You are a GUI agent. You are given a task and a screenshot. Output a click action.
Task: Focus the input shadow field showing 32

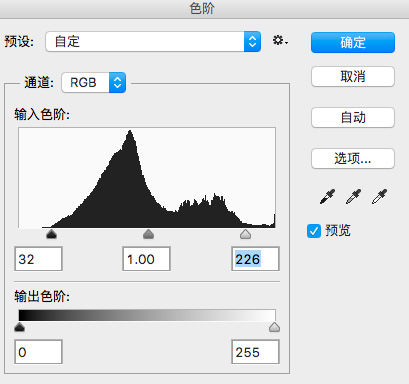(x=38, y=259)
